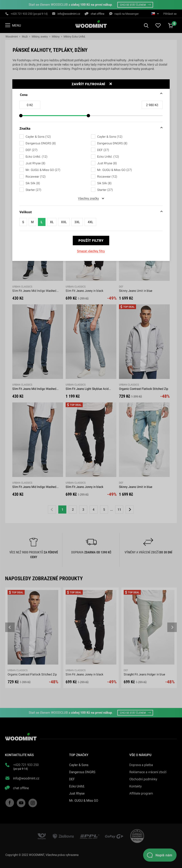Go to next page arrow in pagination
Image resolution: width=182 pixels, height=868 pixels.
[x=130, y=509]
